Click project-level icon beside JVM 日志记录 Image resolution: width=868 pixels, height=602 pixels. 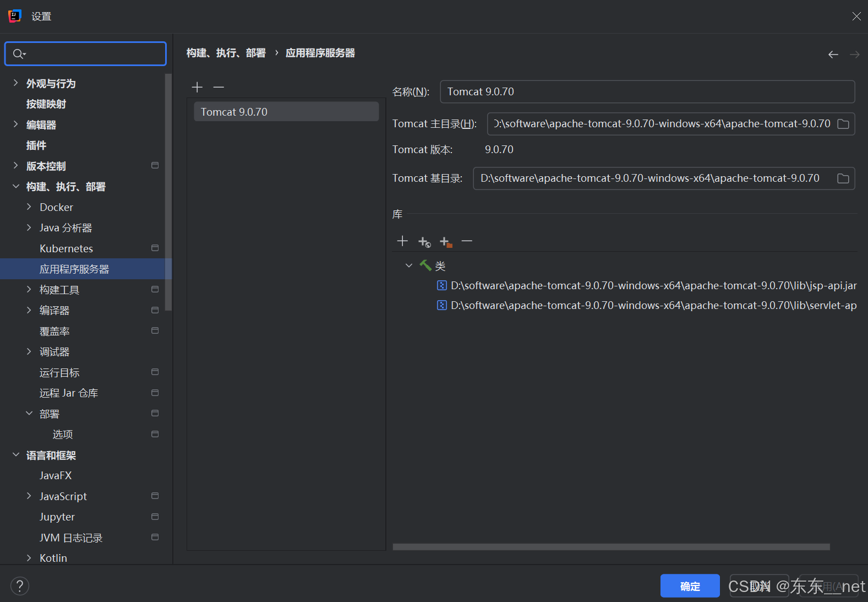tap(155, 538)
